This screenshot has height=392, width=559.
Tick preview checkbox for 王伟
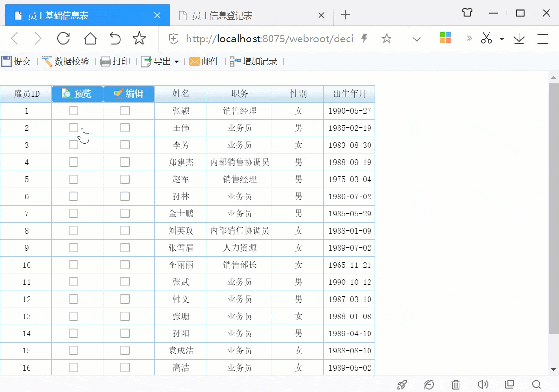pos(73,128)
